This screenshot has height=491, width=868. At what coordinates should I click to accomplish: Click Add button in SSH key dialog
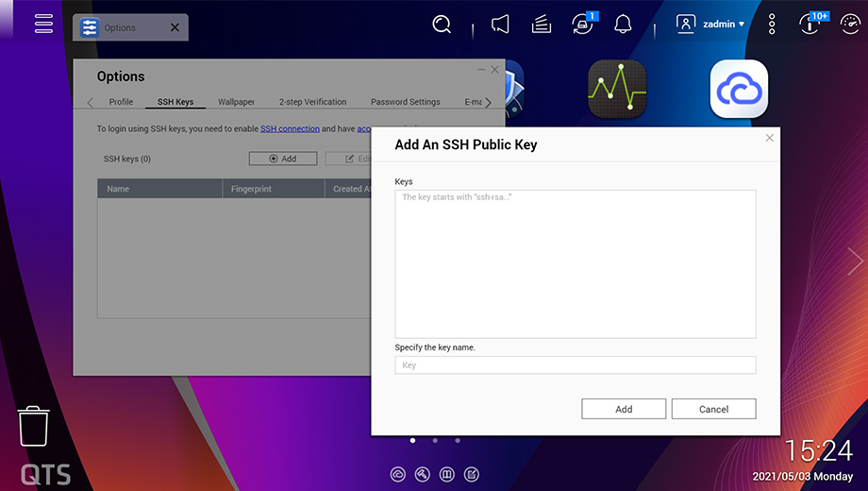click(x=624, y=409)
